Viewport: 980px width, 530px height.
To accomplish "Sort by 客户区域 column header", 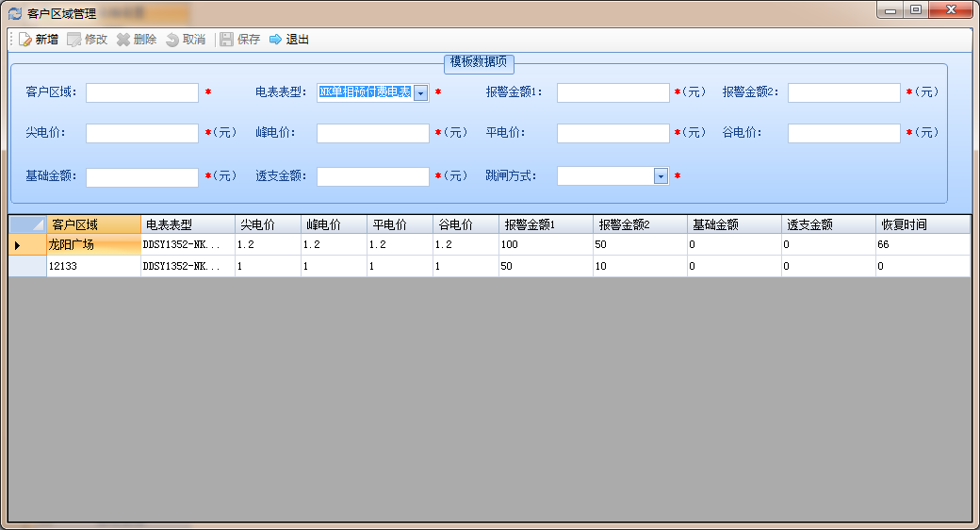I will point(93,224).
